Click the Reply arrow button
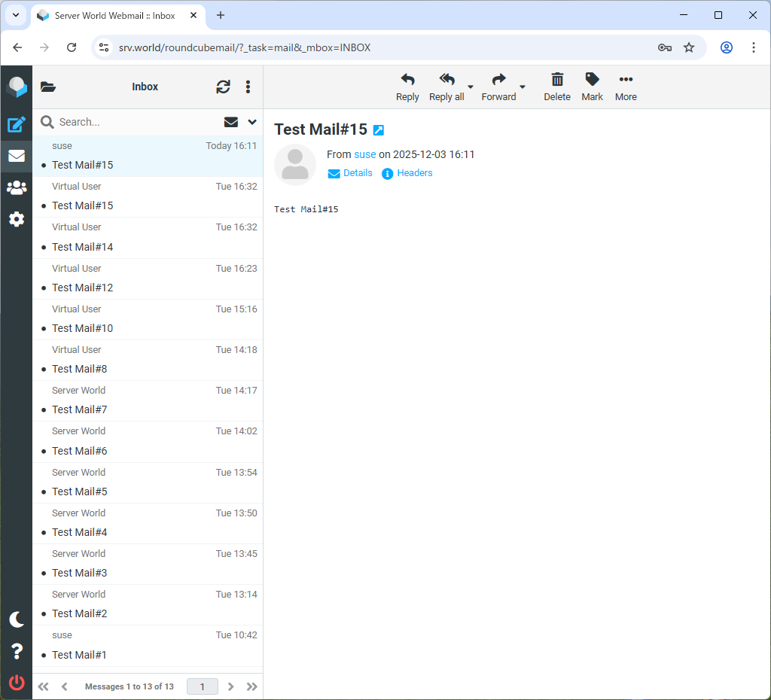This screenshot has height=700, width=771. 407,87
